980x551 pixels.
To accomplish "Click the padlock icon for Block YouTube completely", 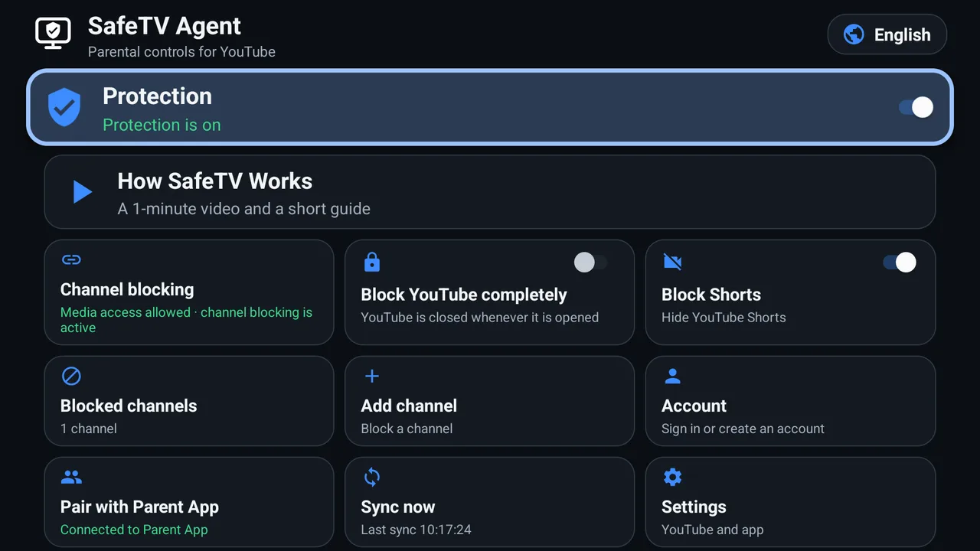I will coord(372,262).
